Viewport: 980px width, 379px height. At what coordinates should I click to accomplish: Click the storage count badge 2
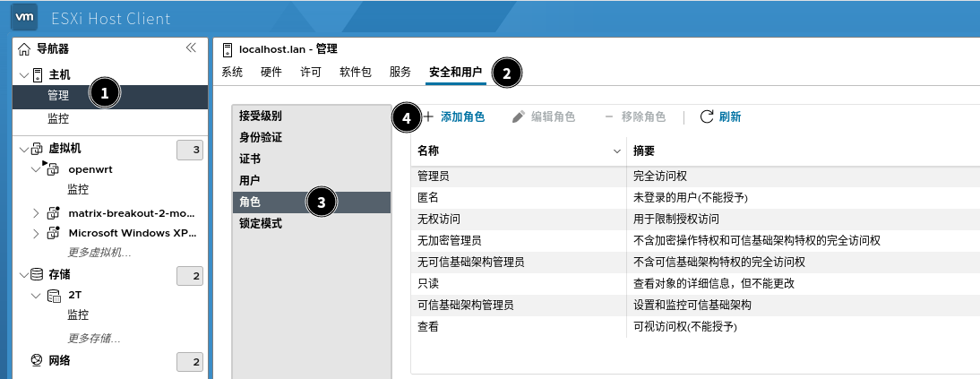(x=189, y=276)
